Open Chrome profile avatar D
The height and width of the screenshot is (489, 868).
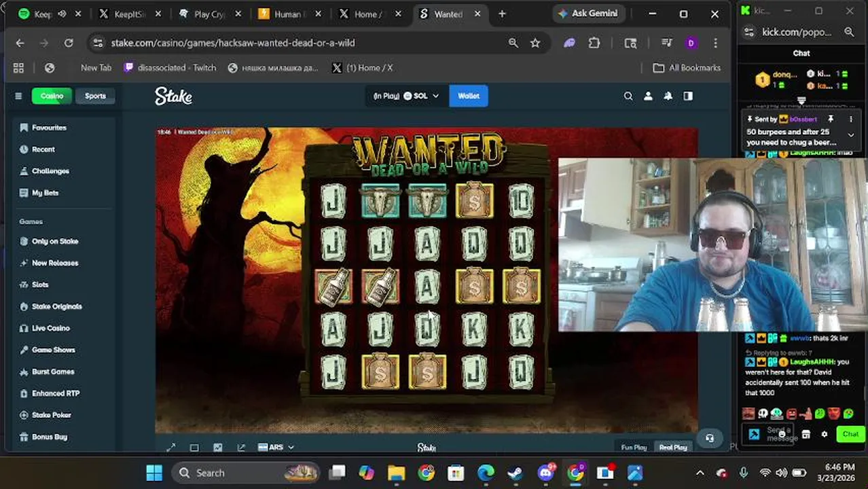pos(691,43)
